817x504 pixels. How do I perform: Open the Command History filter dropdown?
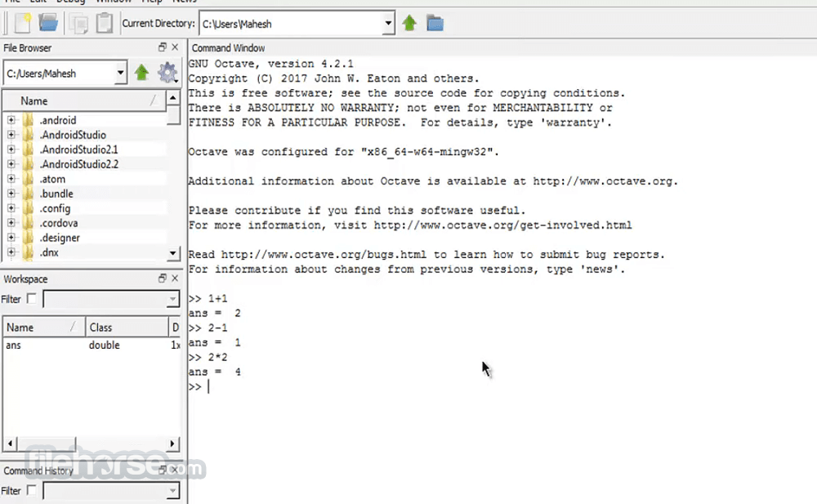click(172, 491)
